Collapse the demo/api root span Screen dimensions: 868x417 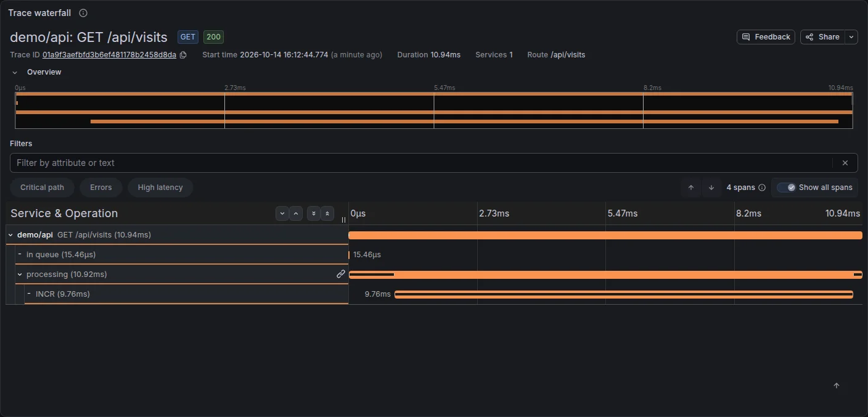(10, 235)
